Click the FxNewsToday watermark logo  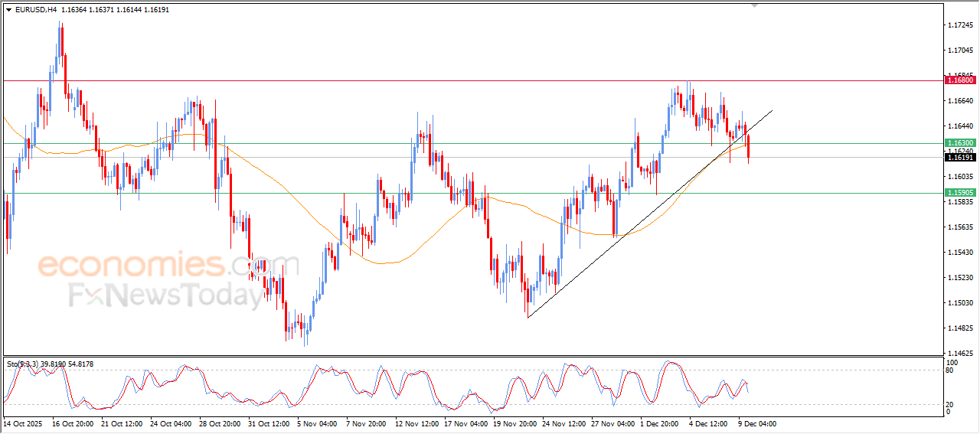pyautogui.click(x=165, y=295)
